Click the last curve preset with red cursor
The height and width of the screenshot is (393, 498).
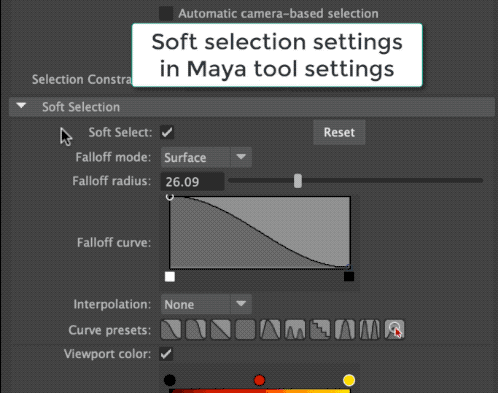click(x=394, y=330)
